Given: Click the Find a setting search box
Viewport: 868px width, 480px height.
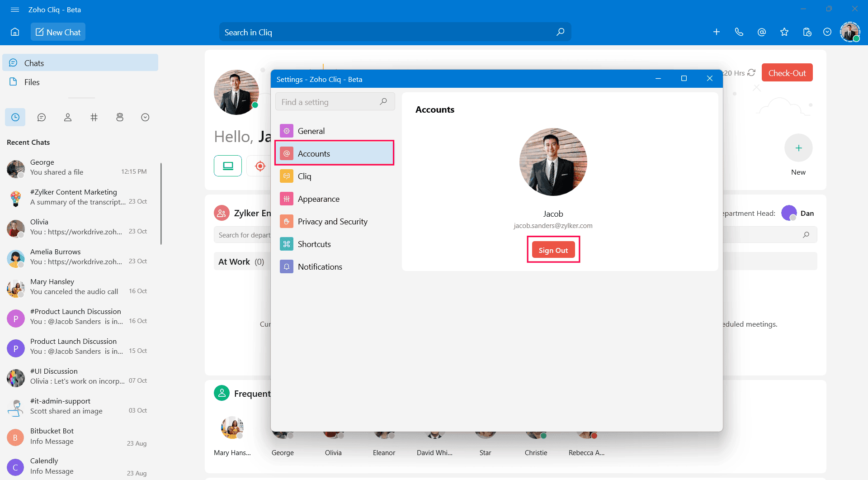Looking at the screenshot, I should [x=335, y=102].
